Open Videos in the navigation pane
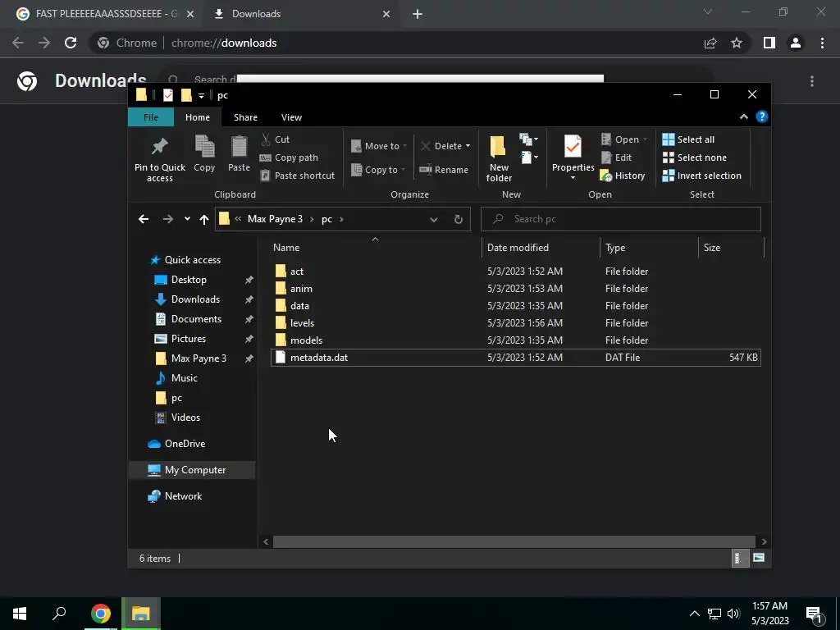Screen dimensions: 840x630 pyautogui.click(x=185, y=418)
